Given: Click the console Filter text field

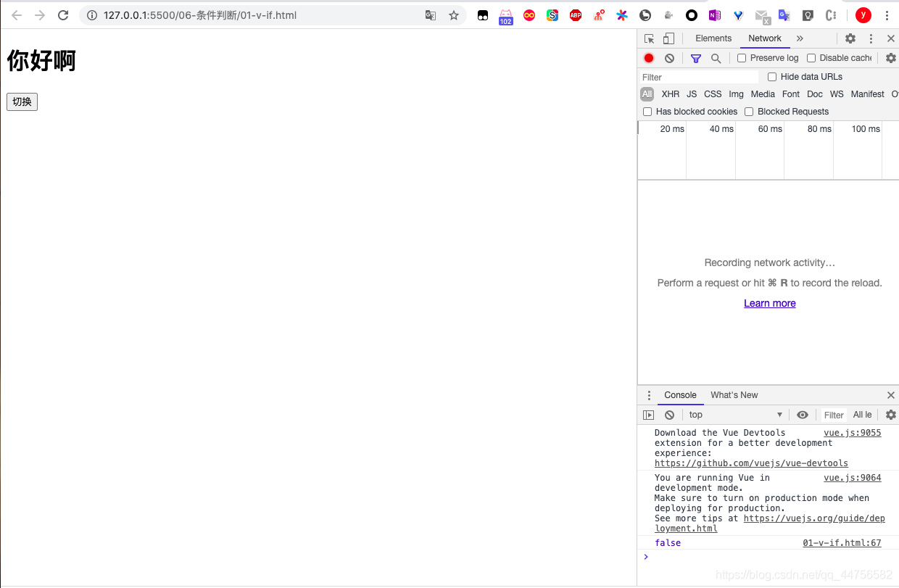Looking at the screenshot, I should pyautogui.click(x=834, y=415).
